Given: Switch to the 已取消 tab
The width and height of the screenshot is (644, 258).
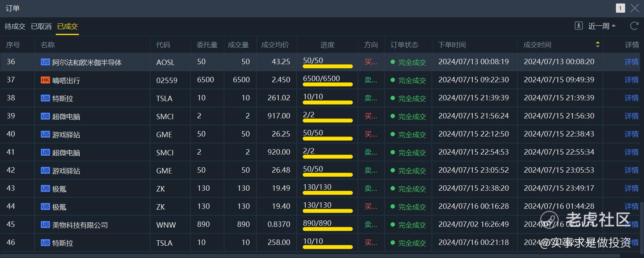Looking at the screenshot, I should tap(41, 26).
